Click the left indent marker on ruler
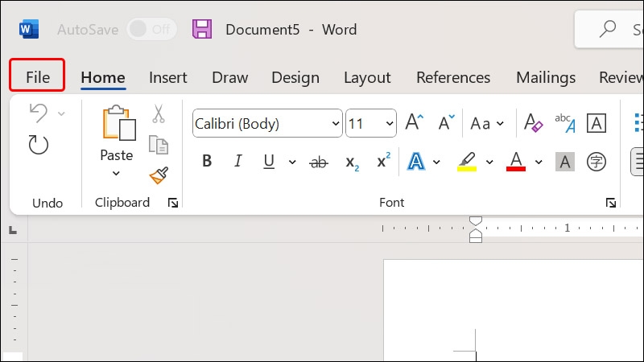Image resolution: width=644 pixels, height=362 pixels. pos(475,239)
